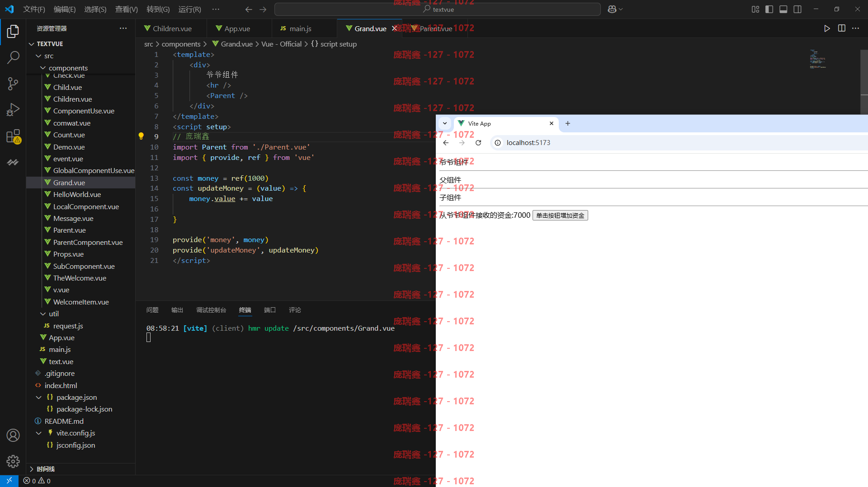Open editor more actions menu
This screenshot has height=487, width=868.
click(x=855, y=28)
